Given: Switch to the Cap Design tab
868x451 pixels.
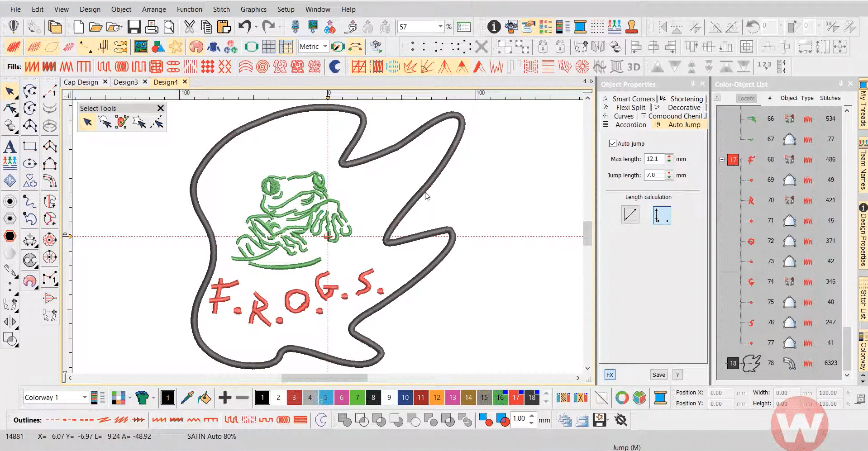Looking at the screenshot, I should click(x=81, y=82).
